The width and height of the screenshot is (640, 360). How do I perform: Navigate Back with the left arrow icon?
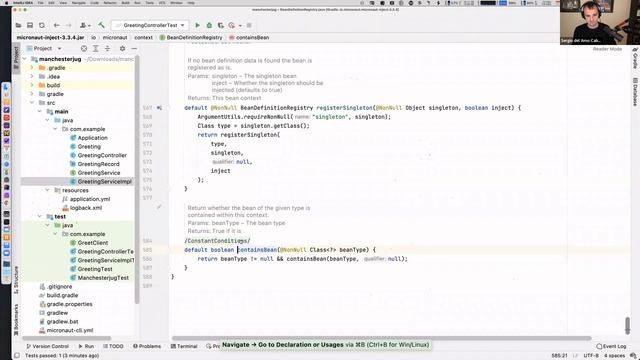point(57,25)
